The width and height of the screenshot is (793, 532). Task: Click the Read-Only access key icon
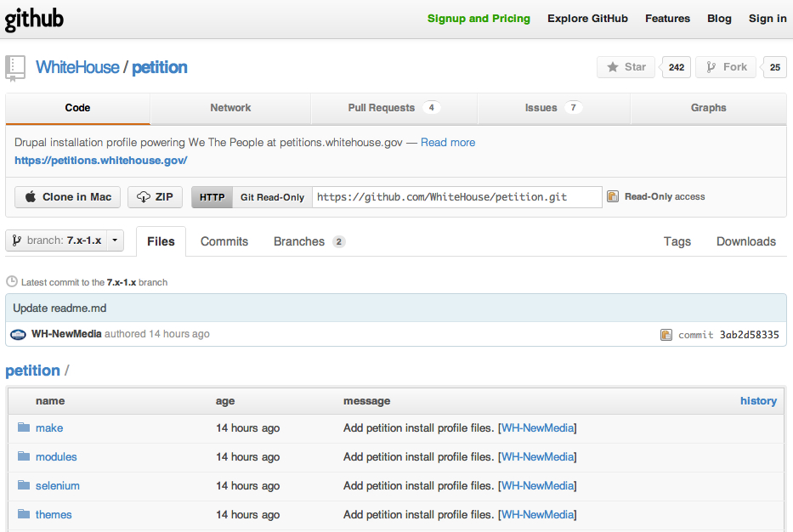click(613, 195)
